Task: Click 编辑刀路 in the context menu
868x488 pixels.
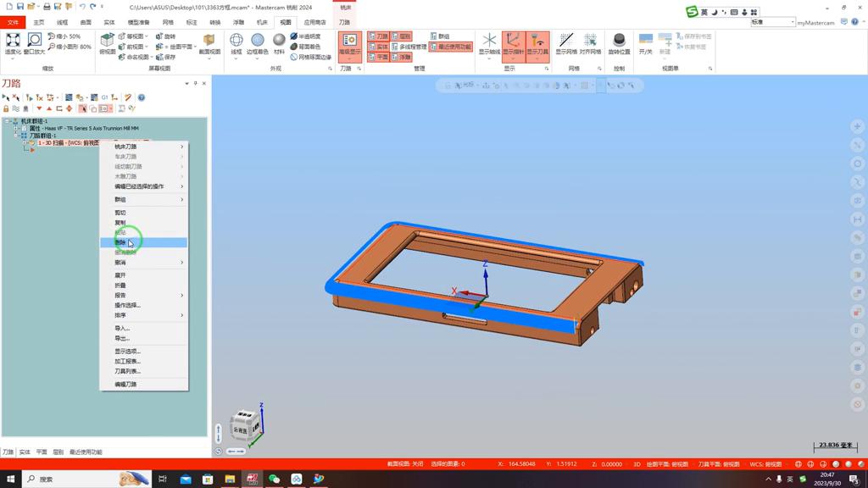Action: click(x=125, y=384)
